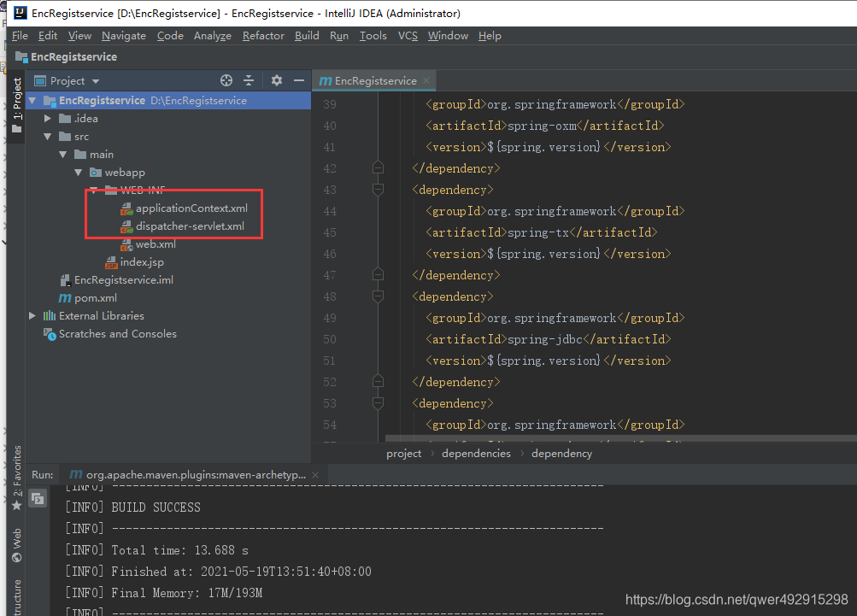Toggle code fold at line 43
857x616 pixels.
coord(378,190)
